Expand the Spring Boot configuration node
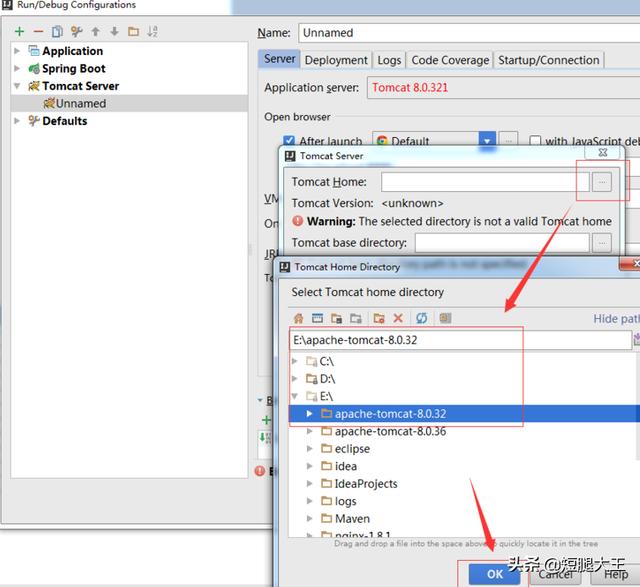This screenshot has height=587, width=640. coord(17,69)
